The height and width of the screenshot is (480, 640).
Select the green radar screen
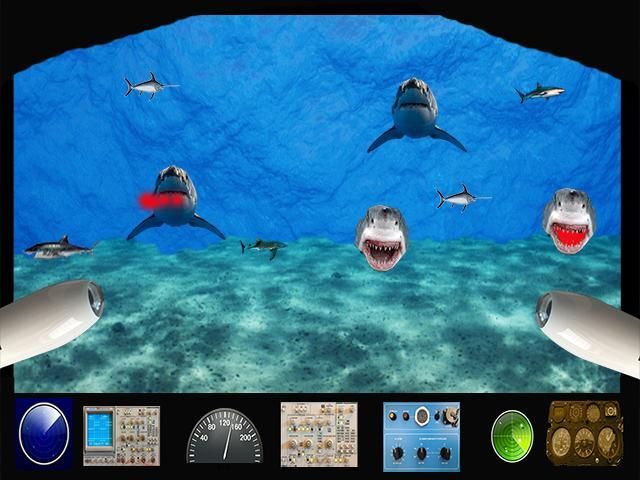tap(511, 435)
